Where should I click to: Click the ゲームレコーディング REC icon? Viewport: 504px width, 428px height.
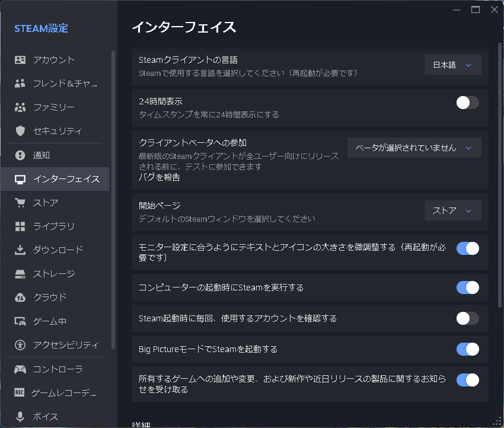click(20, 392)
